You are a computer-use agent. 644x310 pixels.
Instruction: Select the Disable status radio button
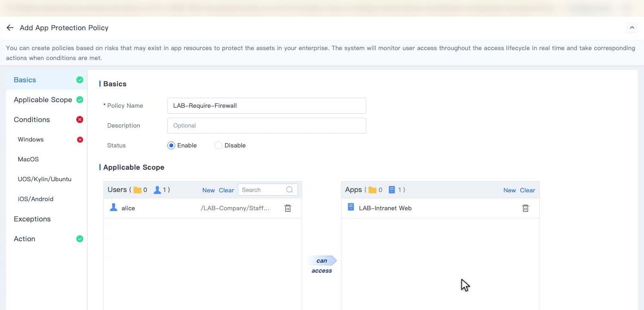tap(219, 145)
